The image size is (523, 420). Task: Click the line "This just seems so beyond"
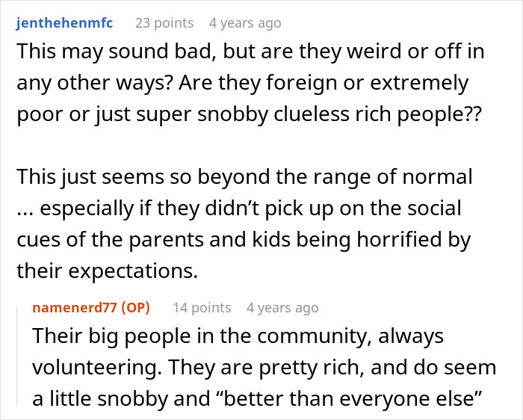point(244,178)
